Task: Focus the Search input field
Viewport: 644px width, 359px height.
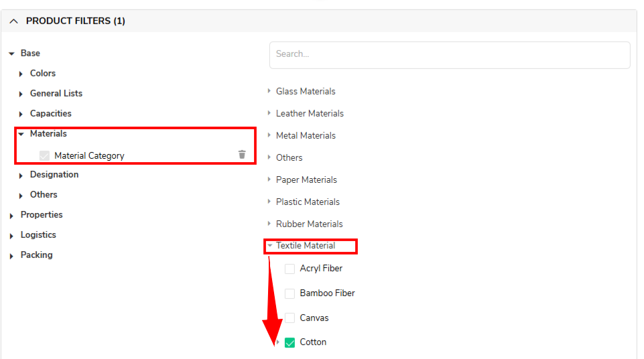Action: tap(450, 55)
